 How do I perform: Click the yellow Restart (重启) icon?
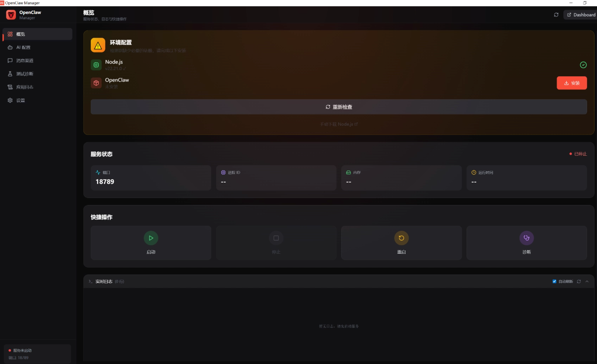click(401, 238)
